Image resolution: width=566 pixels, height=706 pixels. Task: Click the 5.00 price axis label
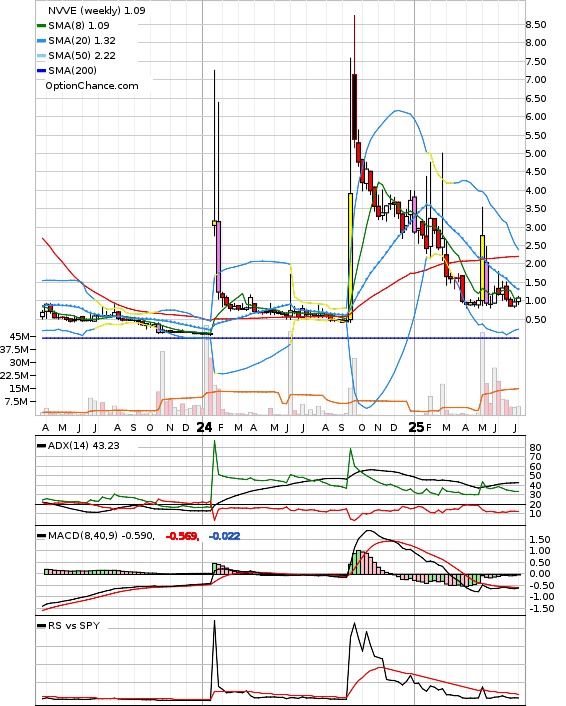point(536,154)
